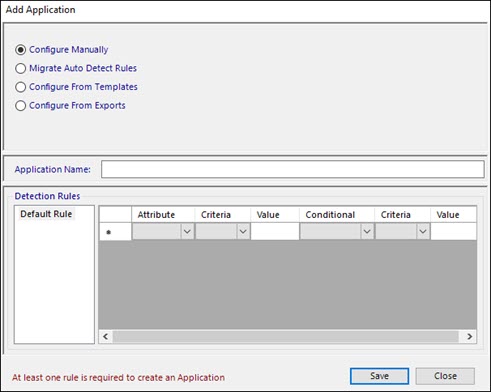
Task: Select the Configure Manually radio button
Action: tap(20, 50)
